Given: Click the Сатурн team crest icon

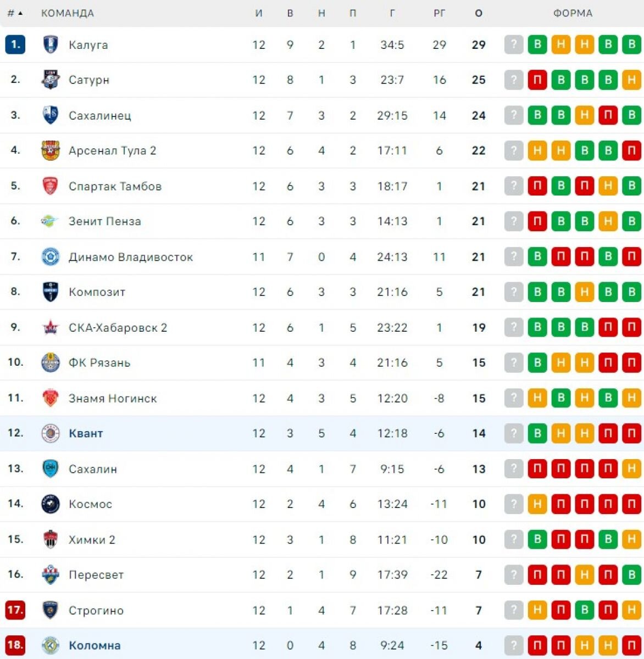Looking at the screenshot, I should [51, 80].
